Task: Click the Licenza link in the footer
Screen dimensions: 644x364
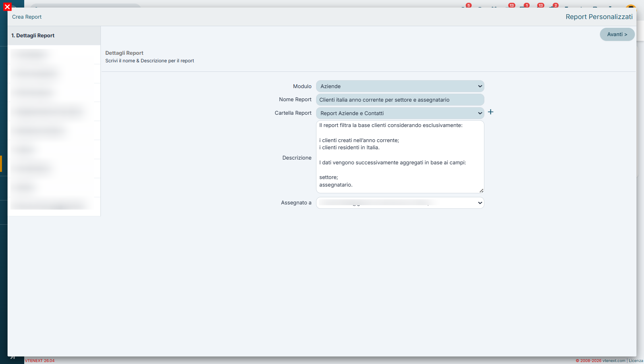Action: [636, 361]
